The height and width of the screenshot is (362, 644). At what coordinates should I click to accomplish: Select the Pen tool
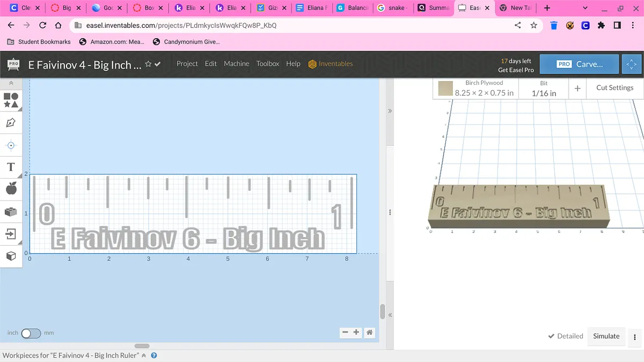[11, 123]
